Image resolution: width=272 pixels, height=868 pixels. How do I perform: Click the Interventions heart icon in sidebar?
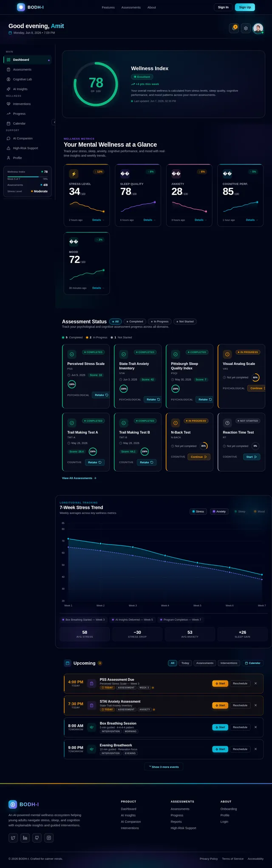[8, 104]
